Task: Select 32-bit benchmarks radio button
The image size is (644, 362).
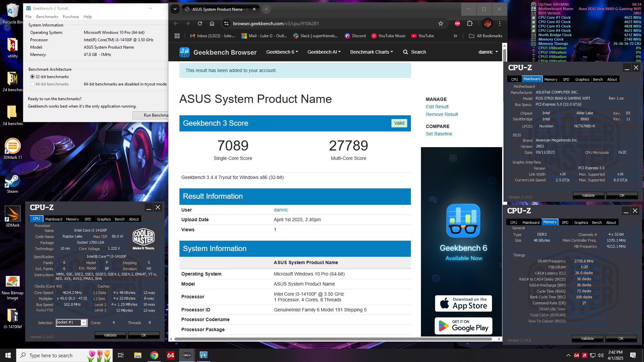Action: (x=33, y=77)
